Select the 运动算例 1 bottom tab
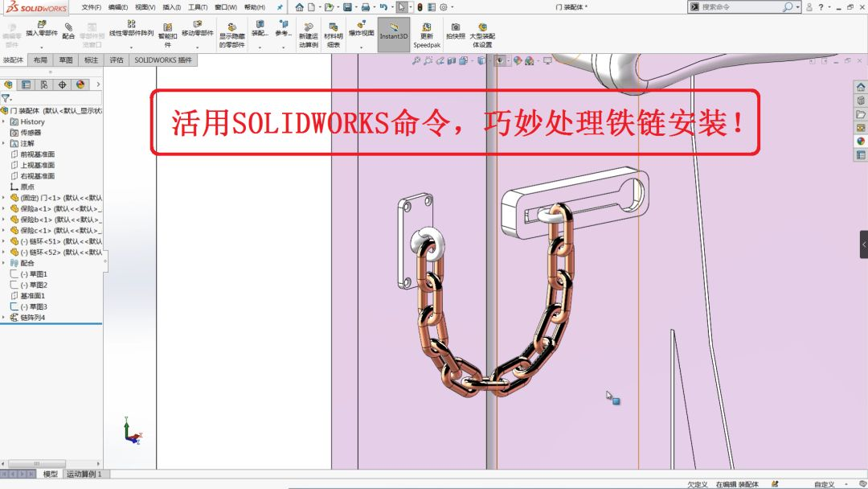This screenshot has height=489, width=868. tap(84, 474)
